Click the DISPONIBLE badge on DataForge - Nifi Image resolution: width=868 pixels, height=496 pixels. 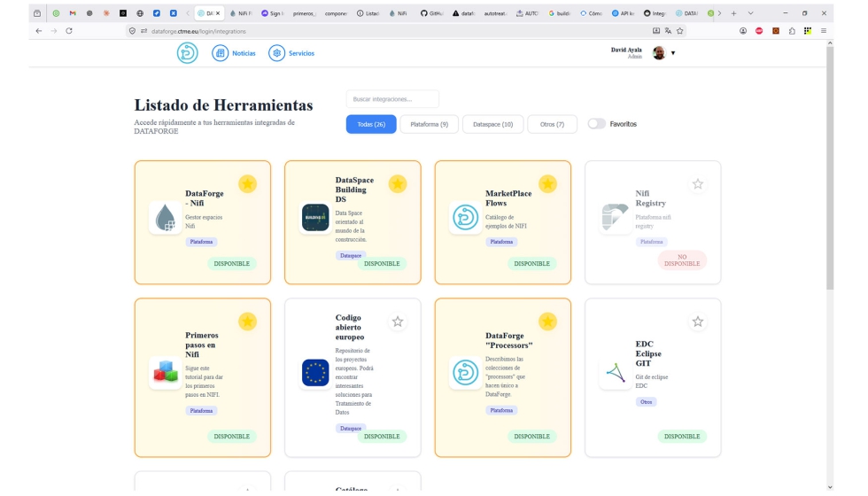point(231,264)
